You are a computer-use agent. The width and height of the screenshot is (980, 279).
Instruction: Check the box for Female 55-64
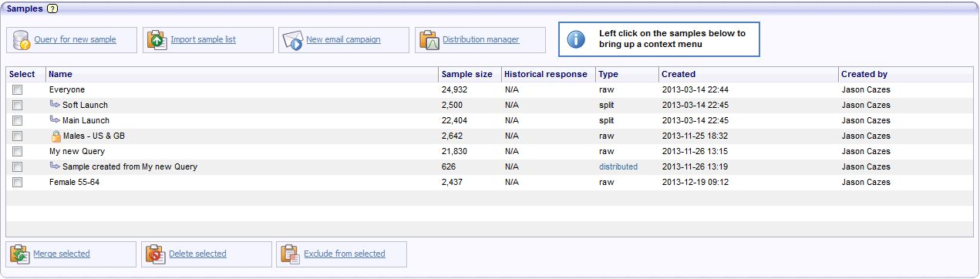(x=17, y=183)
